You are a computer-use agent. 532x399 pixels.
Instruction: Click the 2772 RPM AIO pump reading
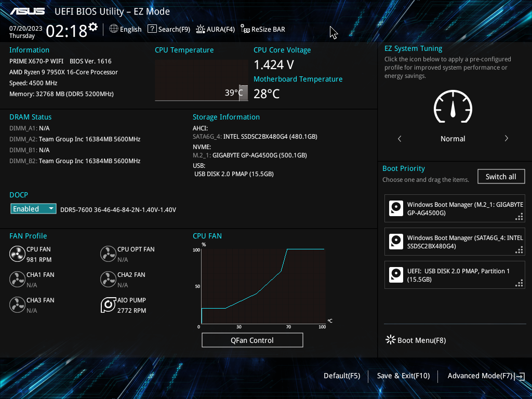point(131,311)
